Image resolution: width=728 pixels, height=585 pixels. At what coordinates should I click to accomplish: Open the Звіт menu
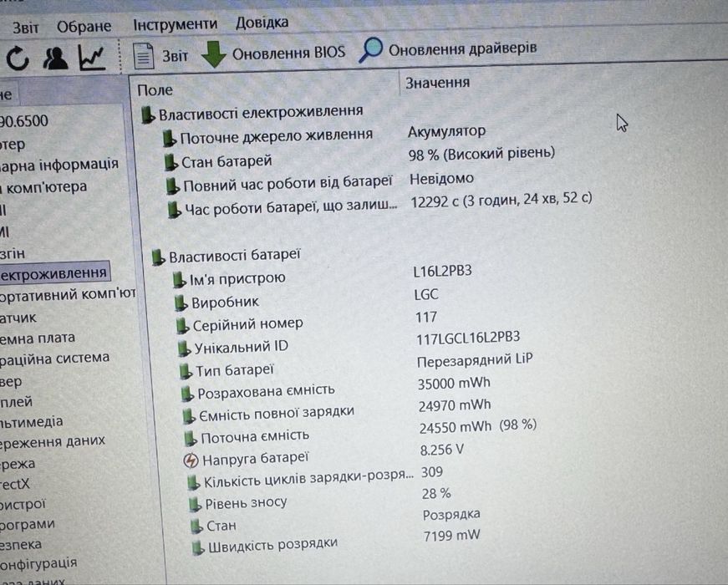tap(25, 28)
